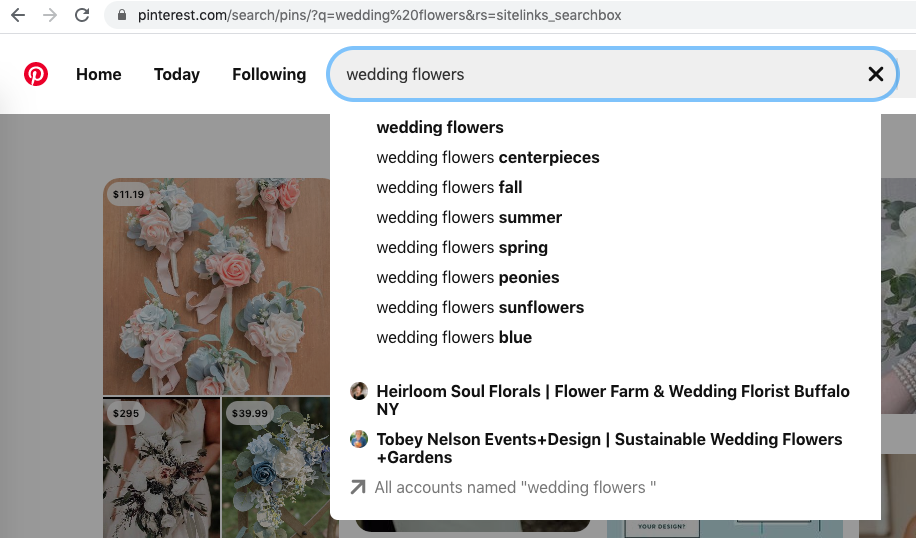This screenshot has height=538, width=916.
Task: Select suggestion "wedding flowers fall"
Action: [x=449, y=188]
